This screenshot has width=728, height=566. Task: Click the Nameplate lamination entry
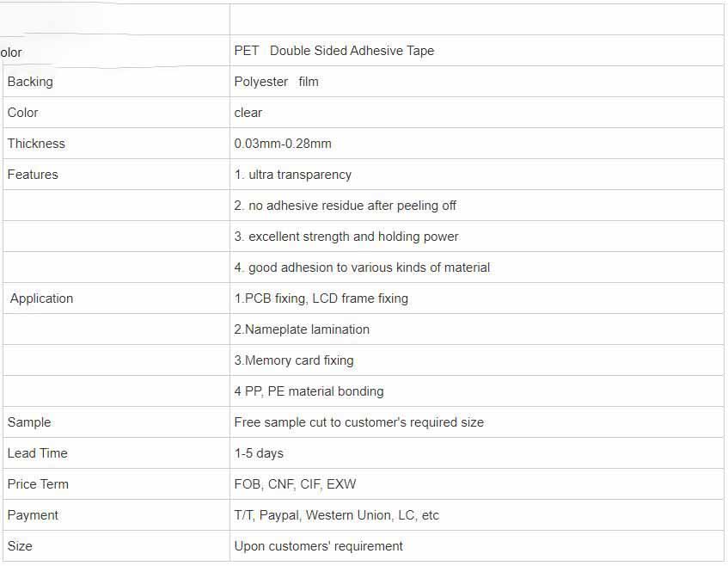tap(302, 329)
